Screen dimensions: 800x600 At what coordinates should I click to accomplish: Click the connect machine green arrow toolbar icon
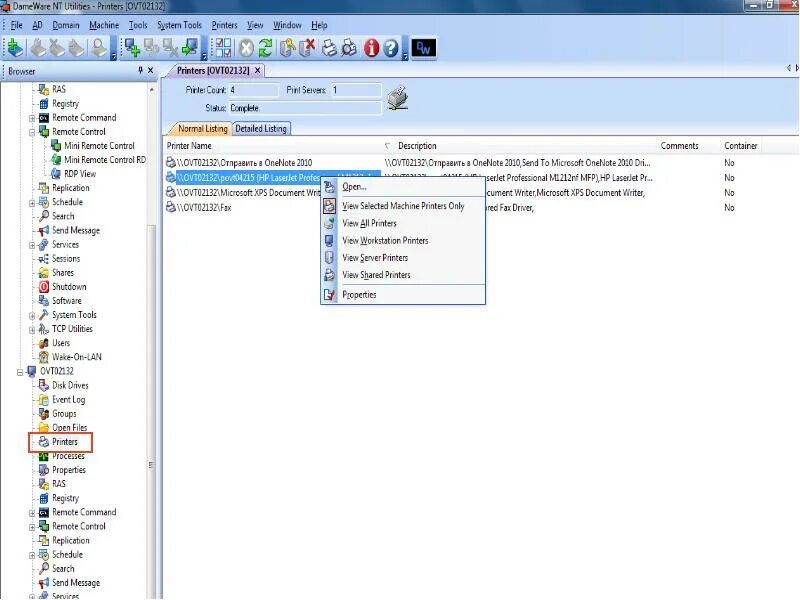click(x=190, y=47)
